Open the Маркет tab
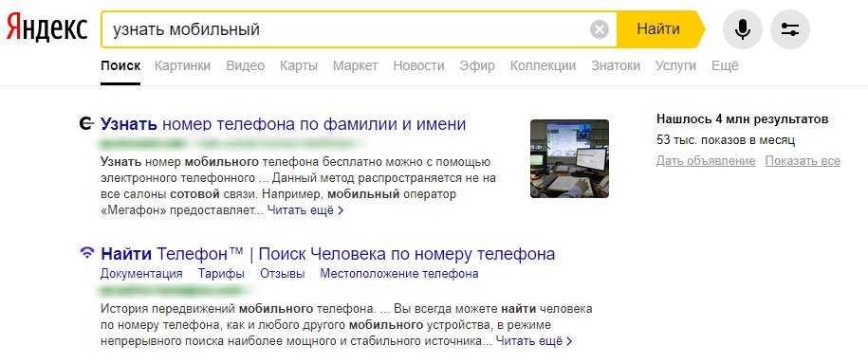The height and width of the screenshot is (363, 868). click(356, 65)
